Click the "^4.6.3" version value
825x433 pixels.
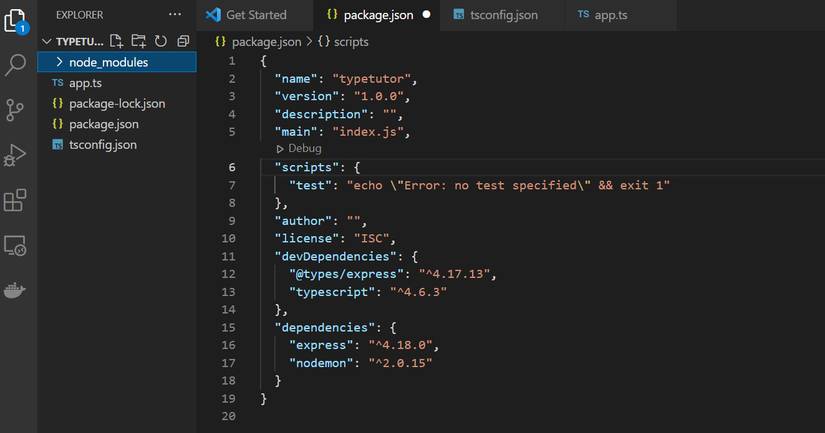(x=418, y=292)
